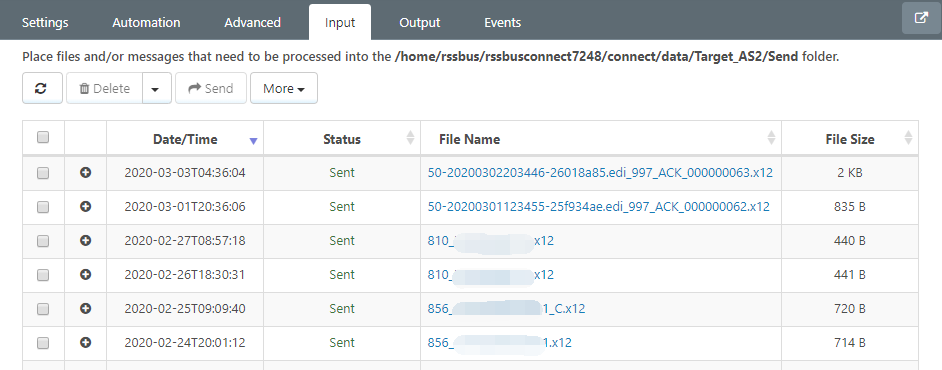Open connector in new window icon
The image size is (942, 370).
[921, 18]
